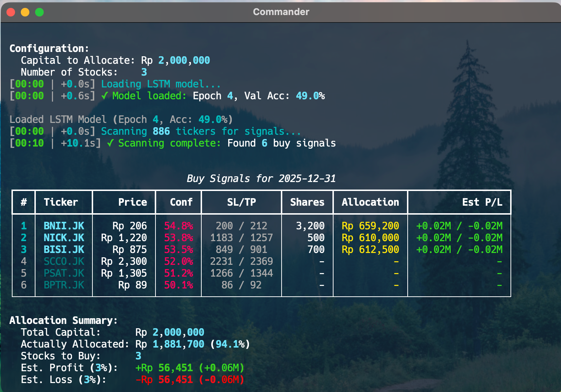Click the SL/TP column header
The image size is (561, 392).
[241, 202]
